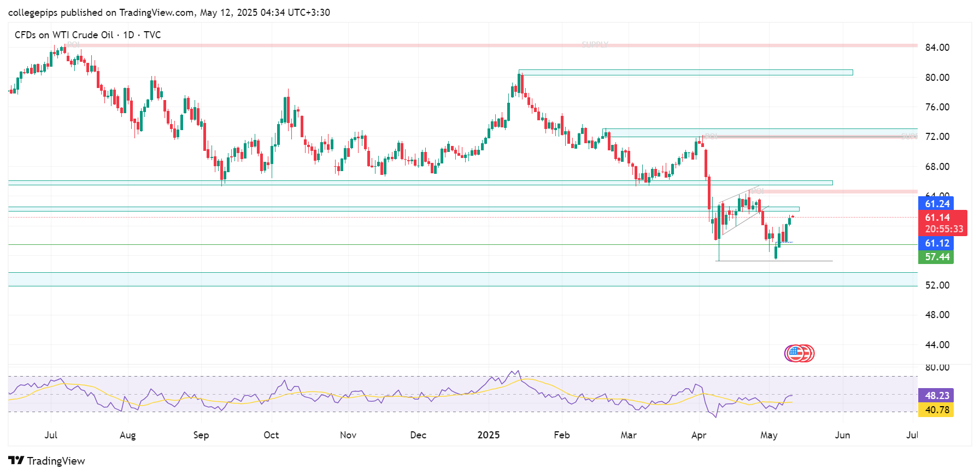
Task: Click the Nov label on time axis
Action: pos(348,435)
